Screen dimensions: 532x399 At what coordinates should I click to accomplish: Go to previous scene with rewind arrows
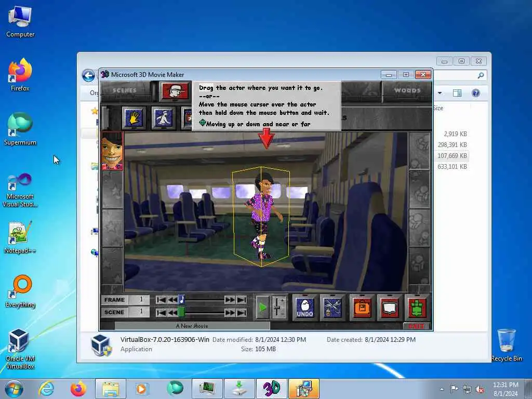[172, 312]
